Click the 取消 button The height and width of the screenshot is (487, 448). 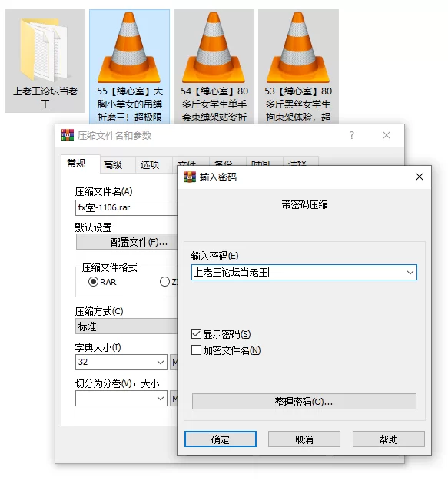point(304,439)
